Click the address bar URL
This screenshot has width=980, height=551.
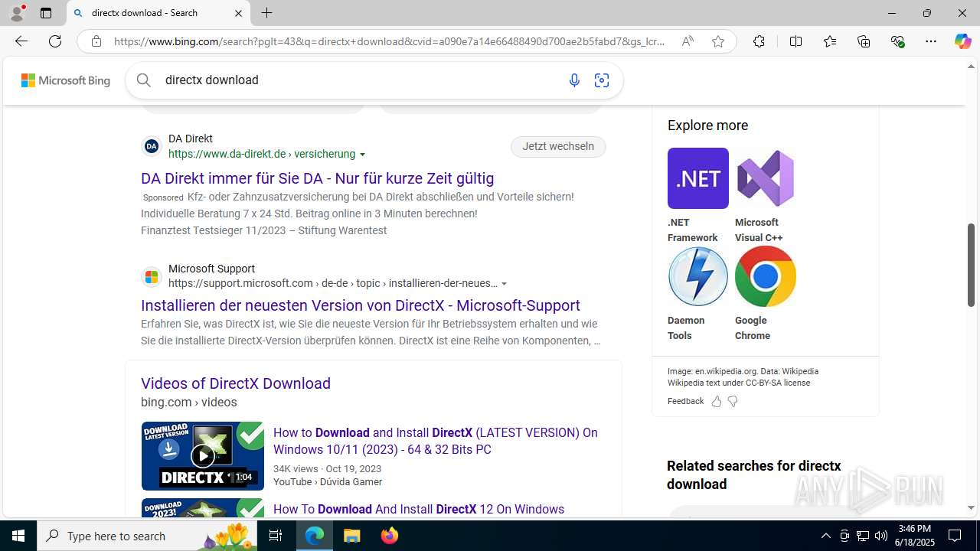click(x=390, y=41)
